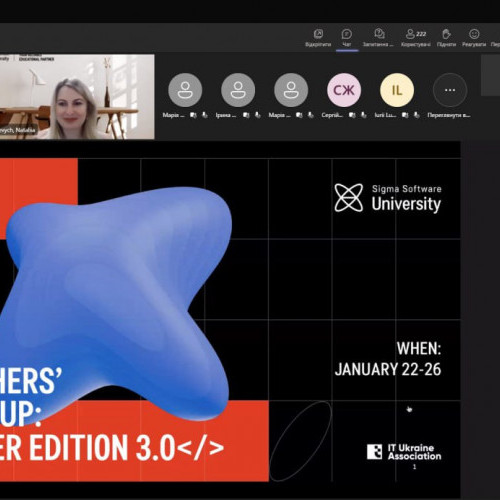Image resolution: width=500 pixels, height=500 pixels.
Task: Click the Переглянути в… label under ellipsis
Action: point(449,115)
